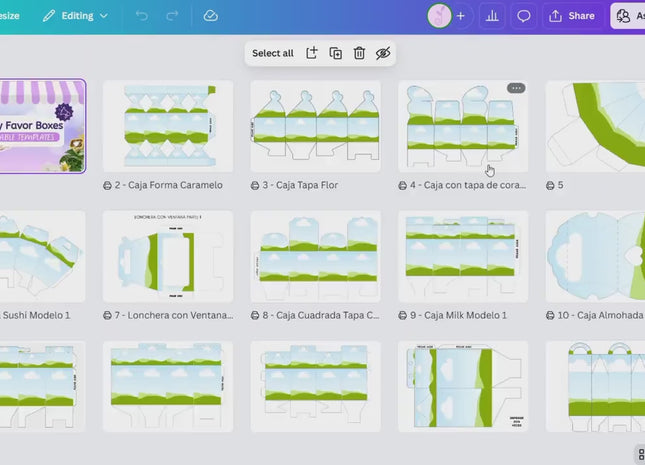645x465 pixels.
Task: Click the '9 - Caja Milk Modelo 1' title
Action: tap(458, 315)
